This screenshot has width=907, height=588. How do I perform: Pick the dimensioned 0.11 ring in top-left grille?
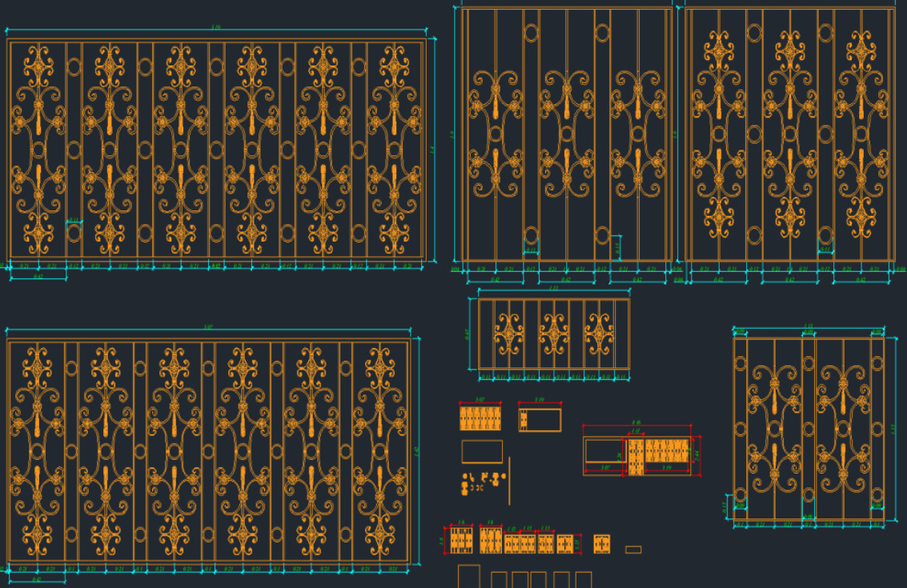[74, 232]
